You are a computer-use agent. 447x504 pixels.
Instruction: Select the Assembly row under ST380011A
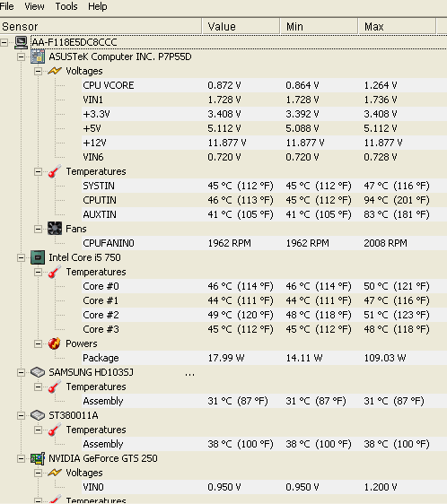coord(264,444)
